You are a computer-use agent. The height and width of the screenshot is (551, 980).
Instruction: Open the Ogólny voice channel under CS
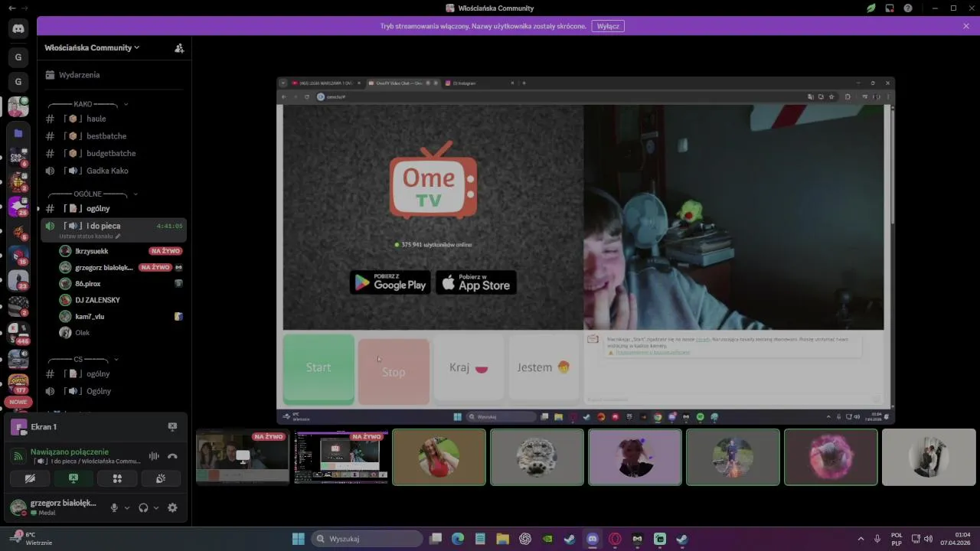[x=113, y=391]
